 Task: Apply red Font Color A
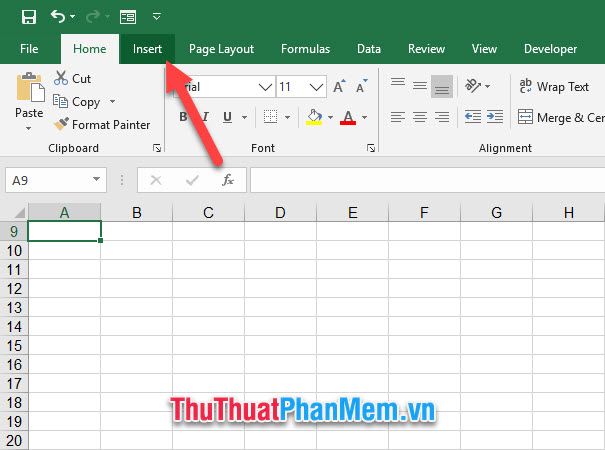348,117
